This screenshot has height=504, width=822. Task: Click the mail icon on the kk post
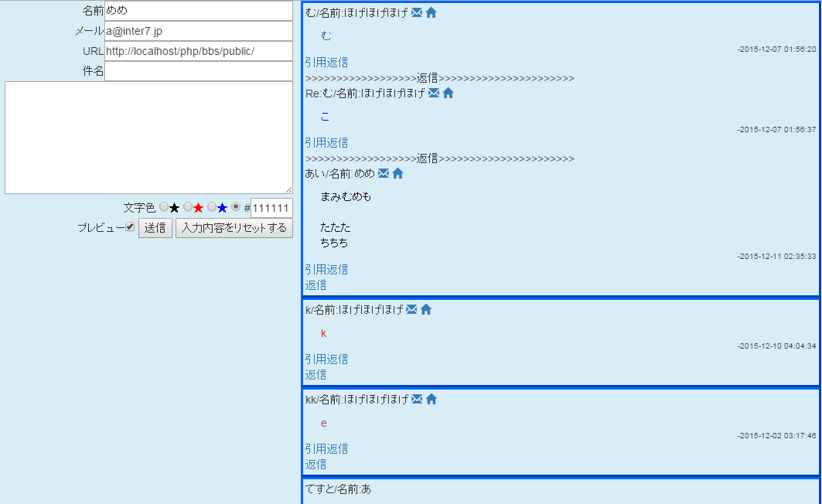[x=417, y=400]
